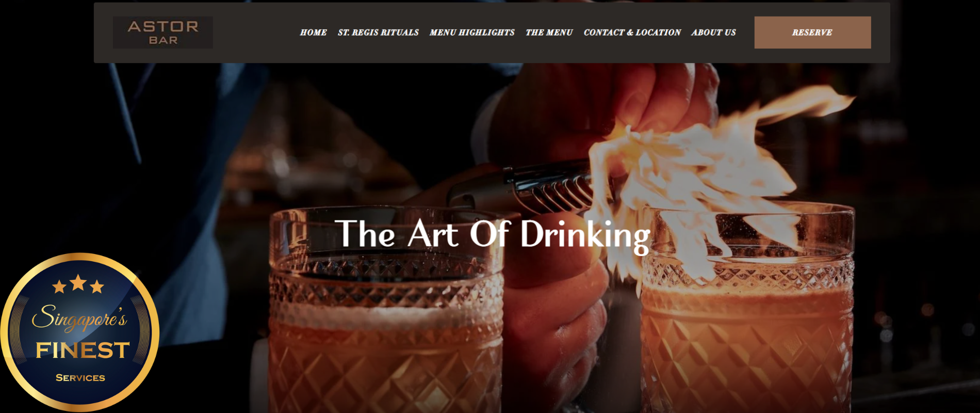Open the Contact & Location page
This screenshot has width=980, height=413.
pyautogui.click(x=632, y=33)
